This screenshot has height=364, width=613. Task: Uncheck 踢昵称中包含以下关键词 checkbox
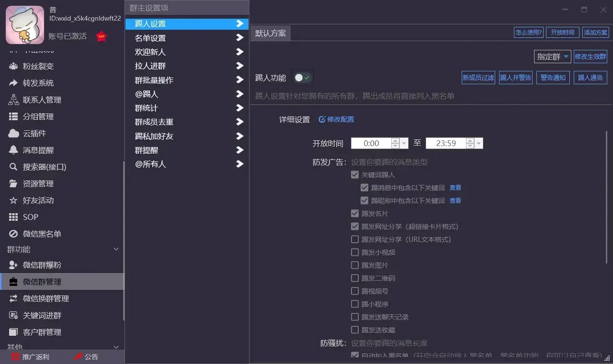[x=364, y=201]
